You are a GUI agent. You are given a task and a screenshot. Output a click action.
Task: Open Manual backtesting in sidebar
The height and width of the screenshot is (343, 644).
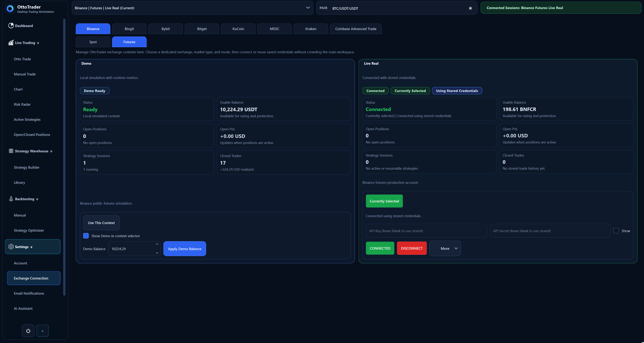tap(20, 215)
